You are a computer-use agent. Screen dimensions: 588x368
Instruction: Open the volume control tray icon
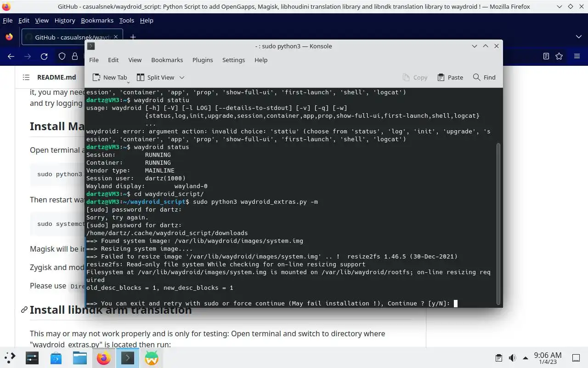click(512, 358)
